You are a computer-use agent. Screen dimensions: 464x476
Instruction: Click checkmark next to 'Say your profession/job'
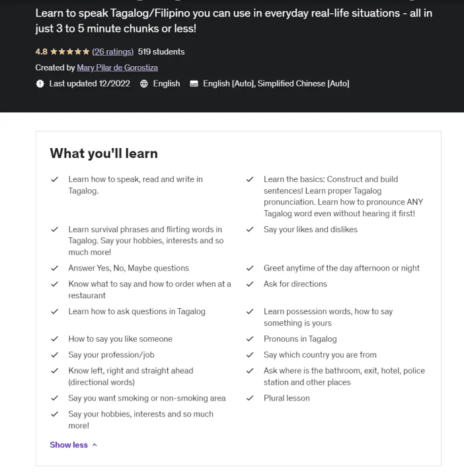[x=55, y=354]
